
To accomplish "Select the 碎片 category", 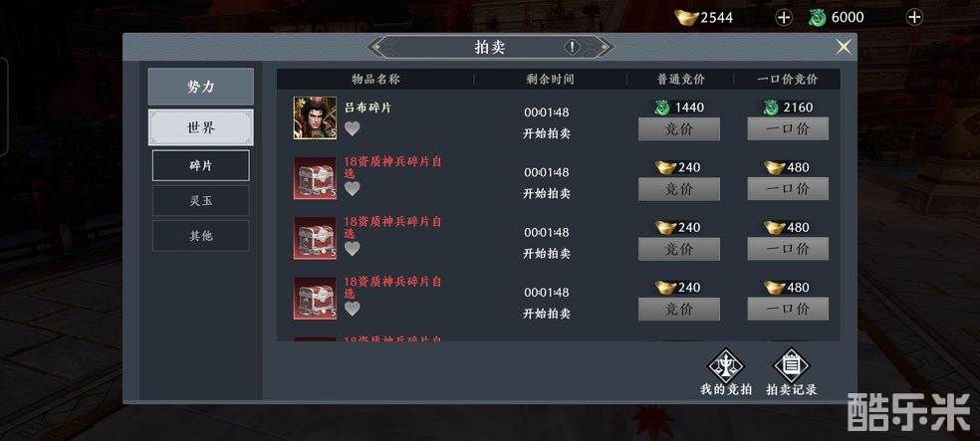I will (x=200, y=165).
